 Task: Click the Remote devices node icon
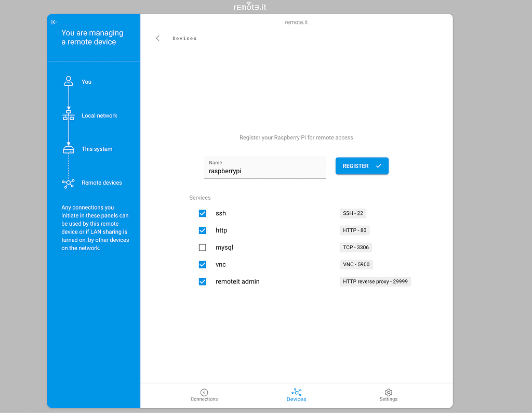tap(69, 183)
